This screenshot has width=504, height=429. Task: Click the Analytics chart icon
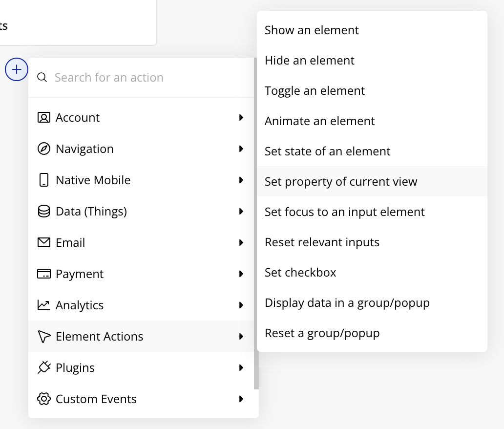(44, 305)
